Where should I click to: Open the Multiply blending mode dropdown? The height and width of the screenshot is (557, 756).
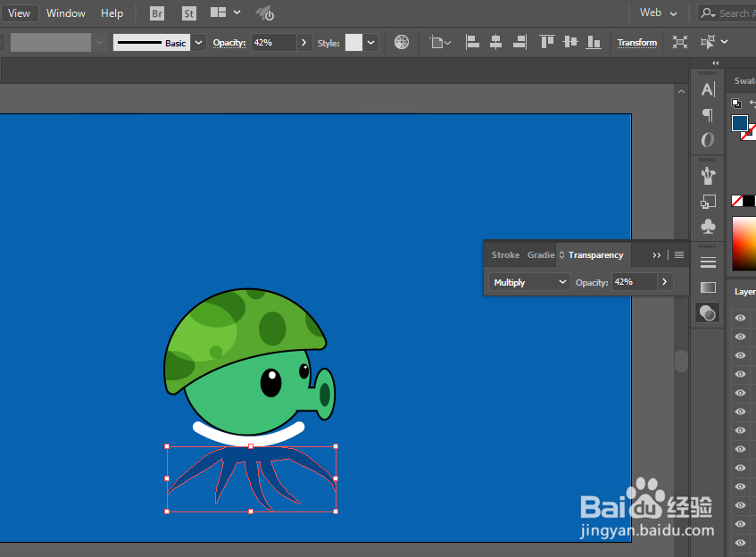click(529, 282)
